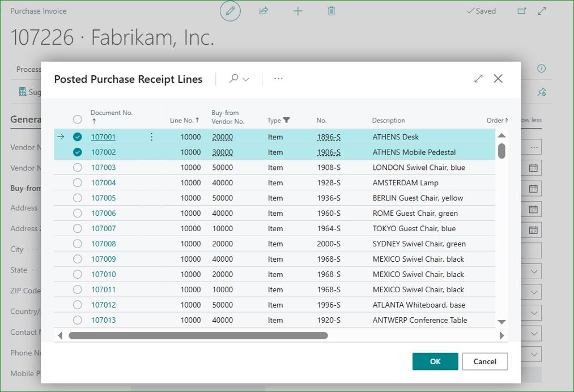Screen dimensions: 574x392
Task: Open row menu dots for document 107001
Action: [x=151, y=137]
